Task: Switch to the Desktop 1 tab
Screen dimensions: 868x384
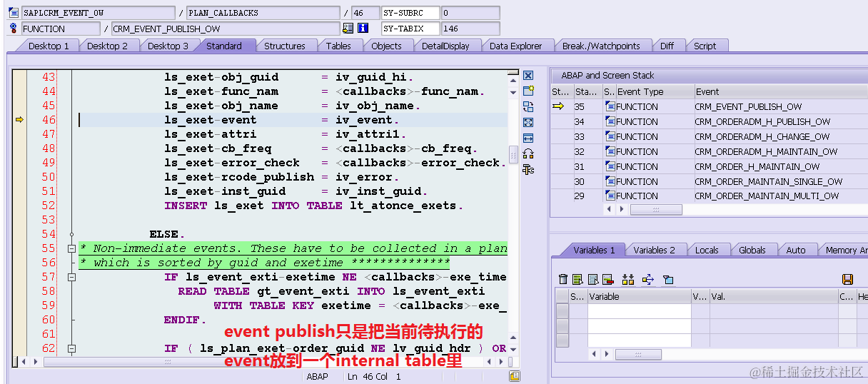Action: [49, 46]
